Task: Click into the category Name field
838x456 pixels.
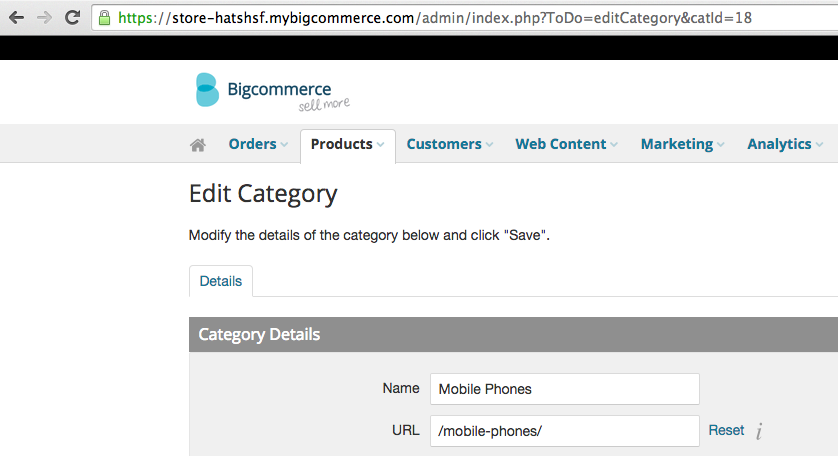Action: [x=564, y=389]
